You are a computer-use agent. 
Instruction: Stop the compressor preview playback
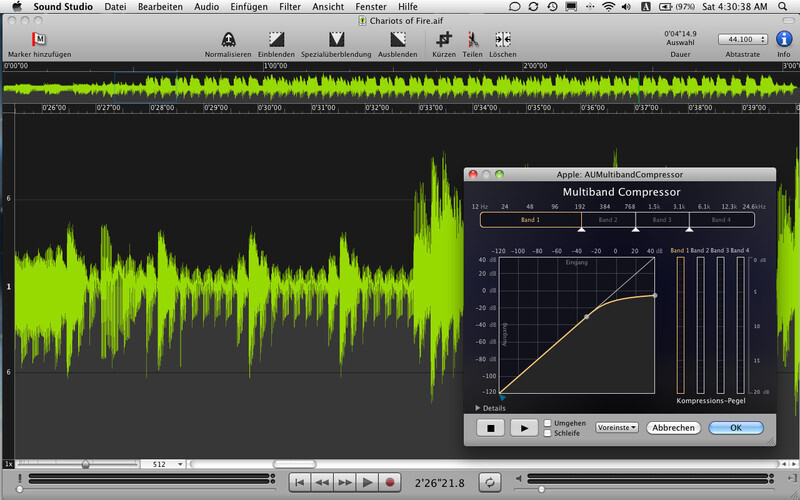click(490, 428)
